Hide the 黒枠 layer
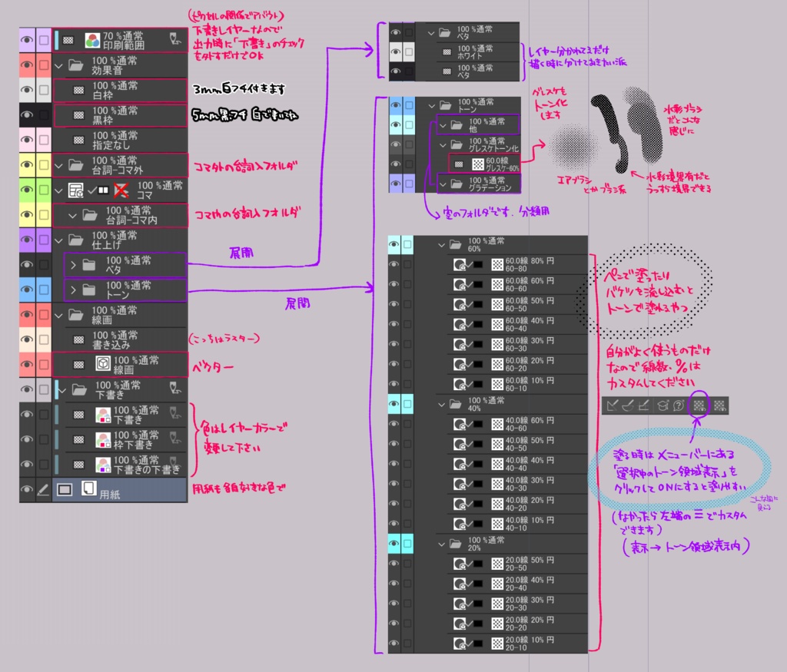Screen dimensions: 787x672 pos(27,115)
